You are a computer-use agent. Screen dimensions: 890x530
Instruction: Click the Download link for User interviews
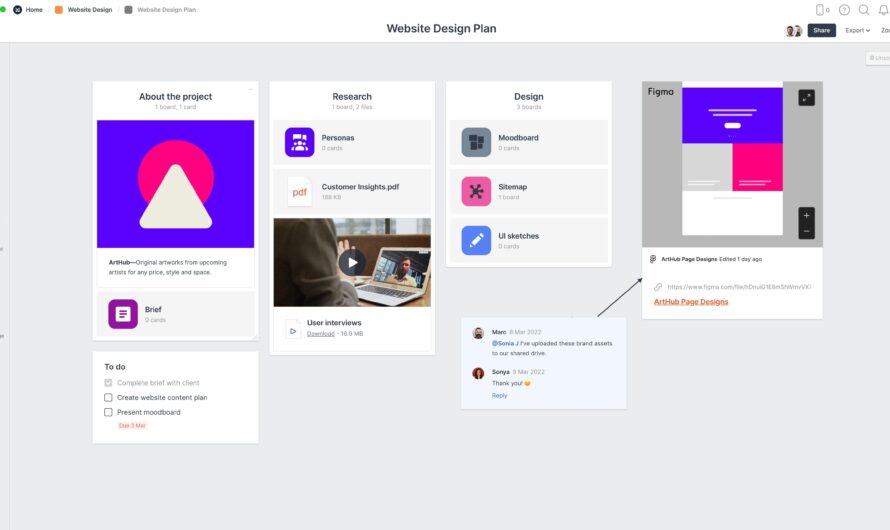(x=321, y=334)
